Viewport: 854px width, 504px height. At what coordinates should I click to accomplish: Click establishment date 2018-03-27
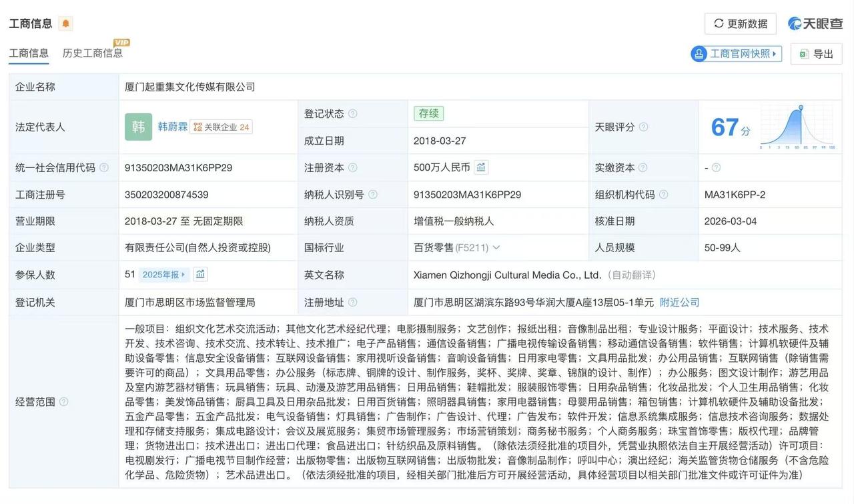(440, 141)
